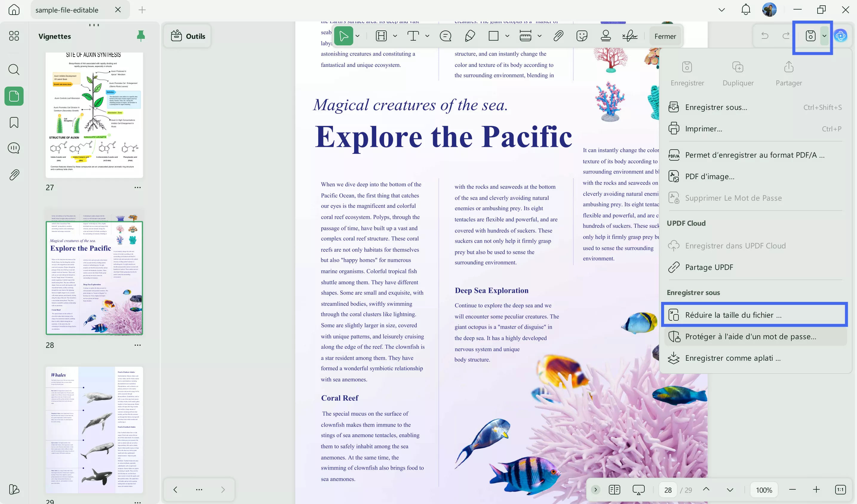Screen dimensions: 857x504
Task: Select the comment note tool
Action: point(446,36)
